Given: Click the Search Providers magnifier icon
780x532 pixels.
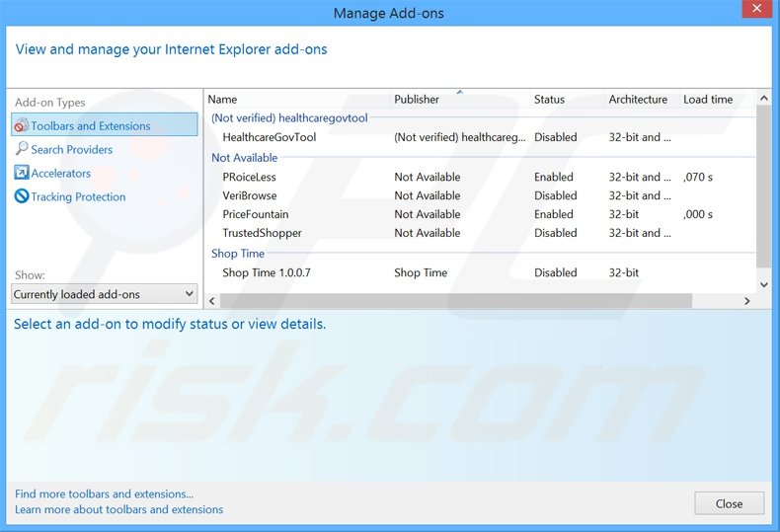Looking at the screenshot, I should pyautogui.click(x=22, y=149).
